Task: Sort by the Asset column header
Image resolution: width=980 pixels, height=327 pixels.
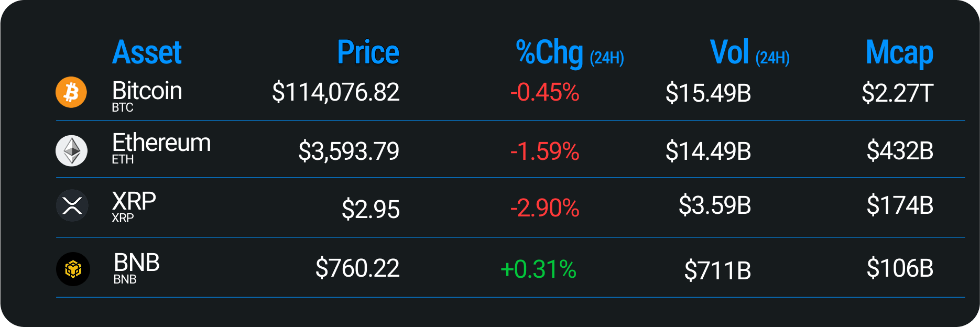Action: tap(147, 52)
